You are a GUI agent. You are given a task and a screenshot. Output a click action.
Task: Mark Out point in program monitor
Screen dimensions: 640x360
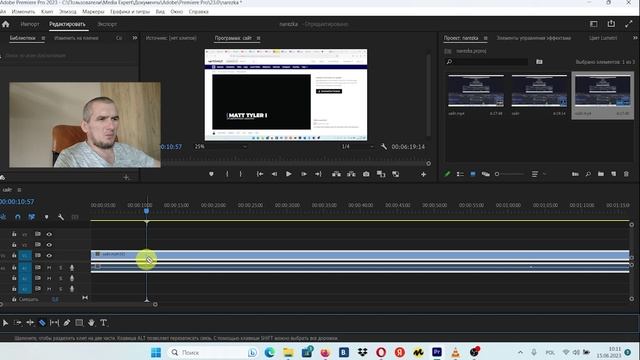click(241, 174)
